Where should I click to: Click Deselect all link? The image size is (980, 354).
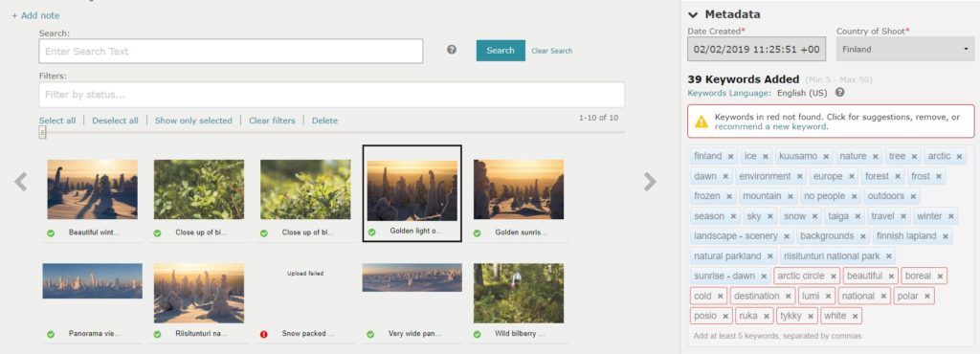pyautogui.click(x=115, y=121)
